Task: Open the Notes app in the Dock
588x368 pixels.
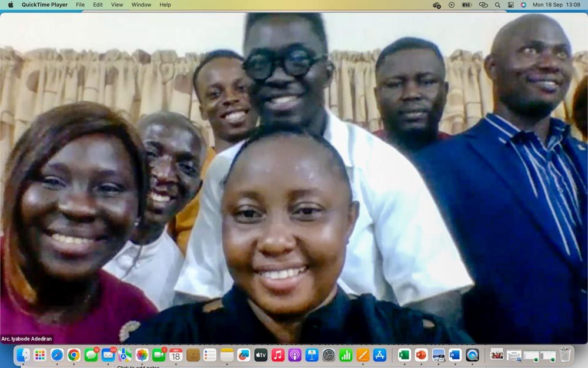Action: point(227,355)
